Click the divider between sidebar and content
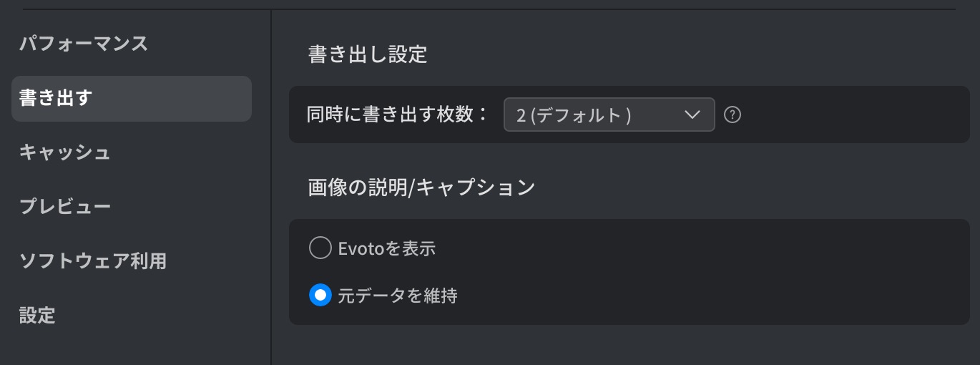 point(271,186)
